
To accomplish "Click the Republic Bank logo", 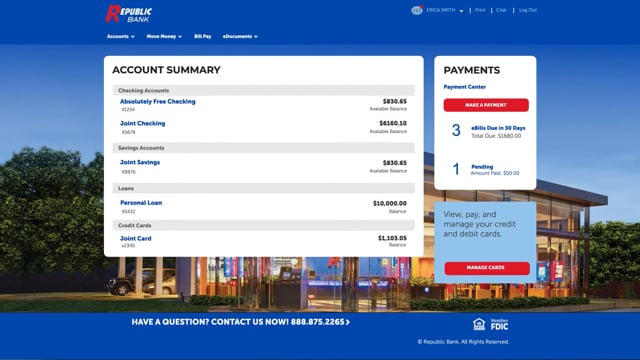I will [x=129, y=14].
